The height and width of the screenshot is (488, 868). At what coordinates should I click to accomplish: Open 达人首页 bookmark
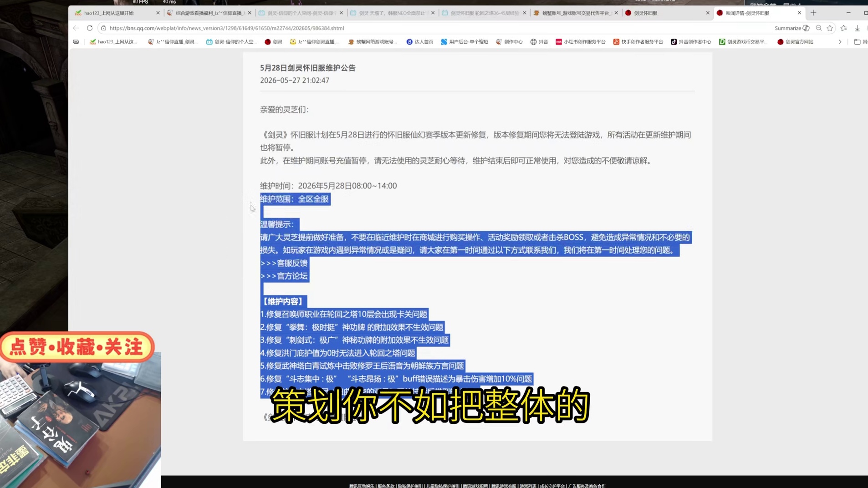point(420,42)
